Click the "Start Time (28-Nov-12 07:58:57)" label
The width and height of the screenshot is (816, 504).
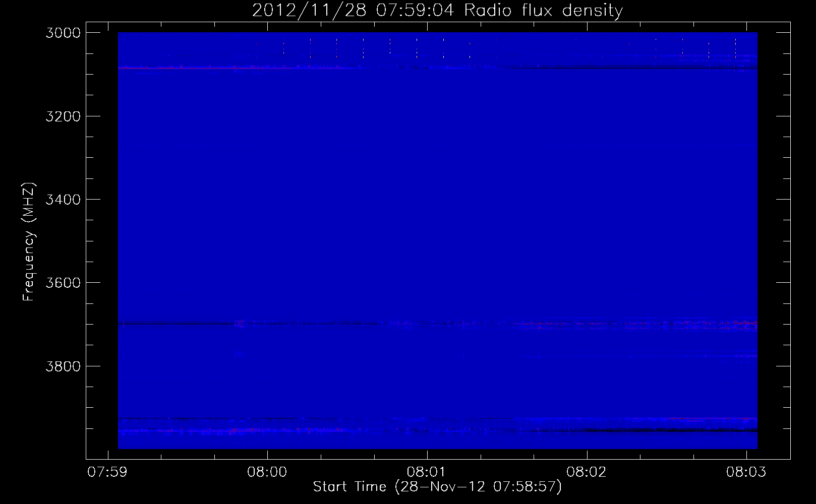tap(437, 487)
